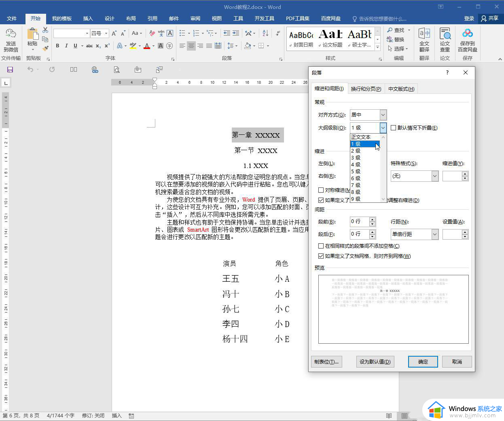Screen dimensions: 504x421
Task: Open font dialog launcher in 字体 group
Action: [173, 59]
